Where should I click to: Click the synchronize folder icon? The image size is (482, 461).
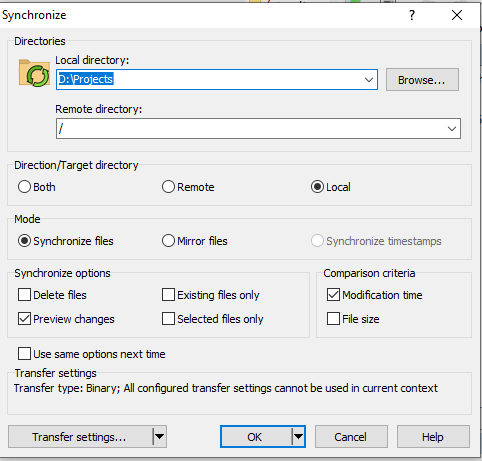34,73
